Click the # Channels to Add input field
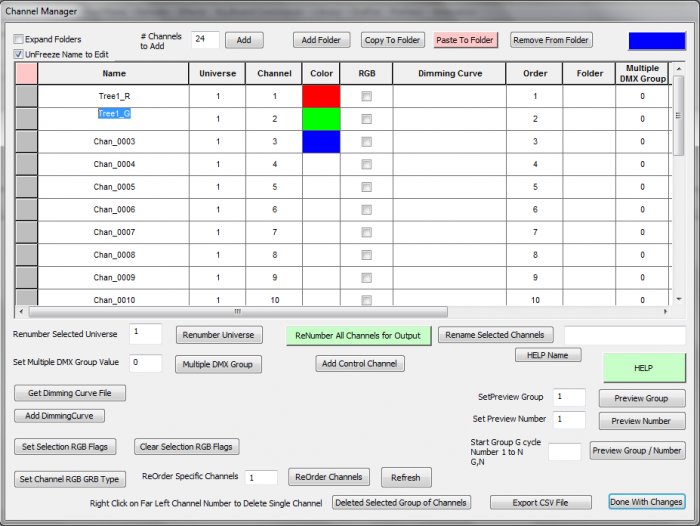 [204, 40]
